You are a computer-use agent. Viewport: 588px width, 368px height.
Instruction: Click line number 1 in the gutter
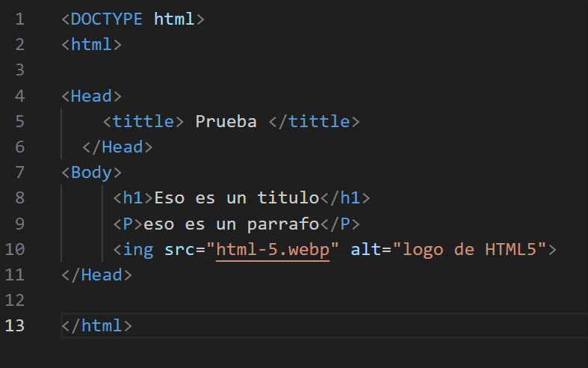click(20, 19)
